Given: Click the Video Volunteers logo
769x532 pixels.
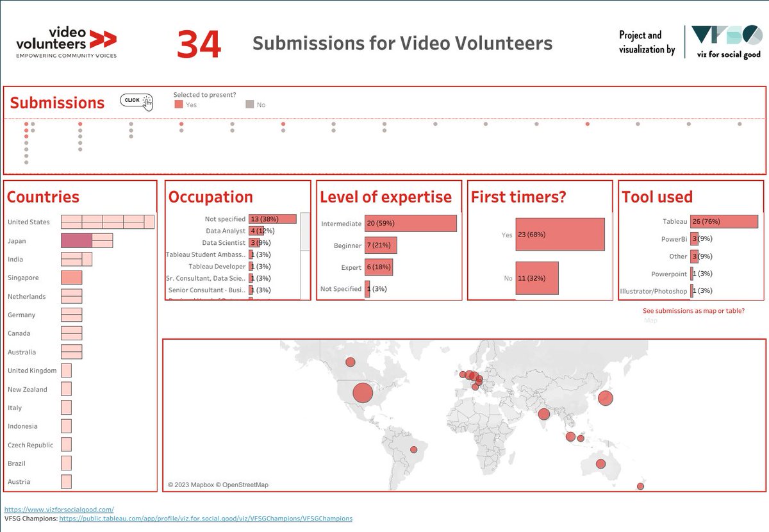Looking at the screenshot, I should point(64,41).
